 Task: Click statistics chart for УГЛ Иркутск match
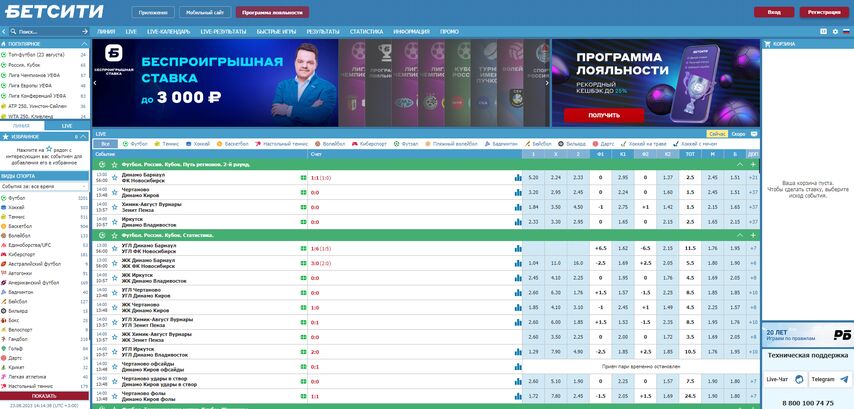(x=518, y=352)
